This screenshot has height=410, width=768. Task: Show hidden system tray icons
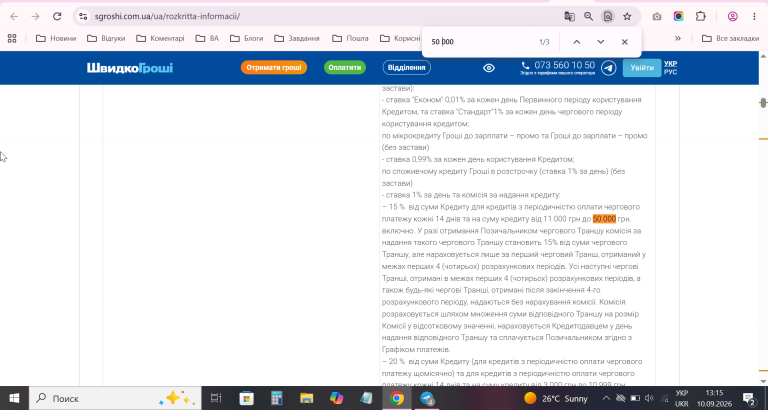point(606,398)
